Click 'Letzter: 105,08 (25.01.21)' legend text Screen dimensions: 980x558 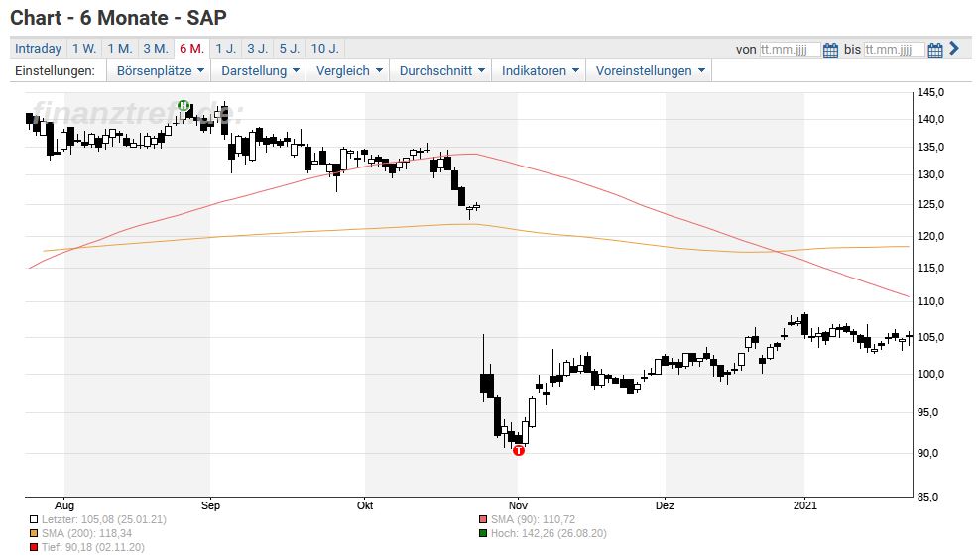point(104,520)
